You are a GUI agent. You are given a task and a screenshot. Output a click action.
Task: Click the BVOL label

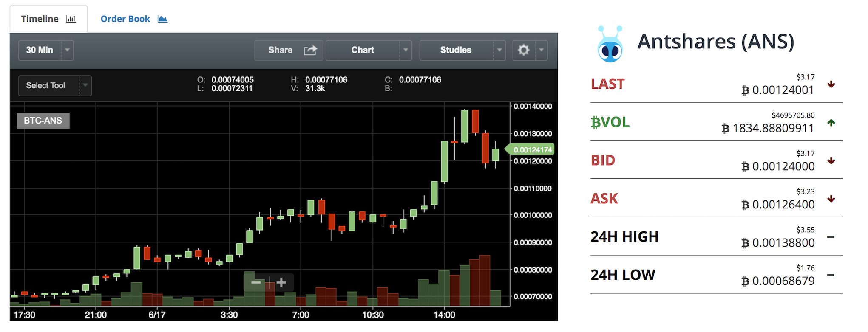pyautogui.click(x=610, y=122)
